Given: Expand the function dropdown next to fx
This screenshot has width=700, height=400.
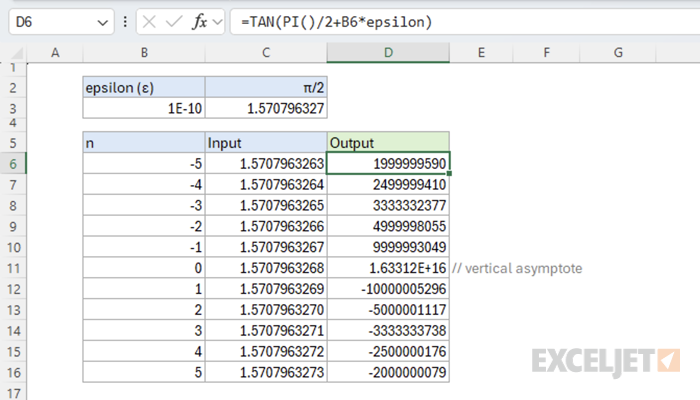Looking at the screenshot, I should click(217, 21).
